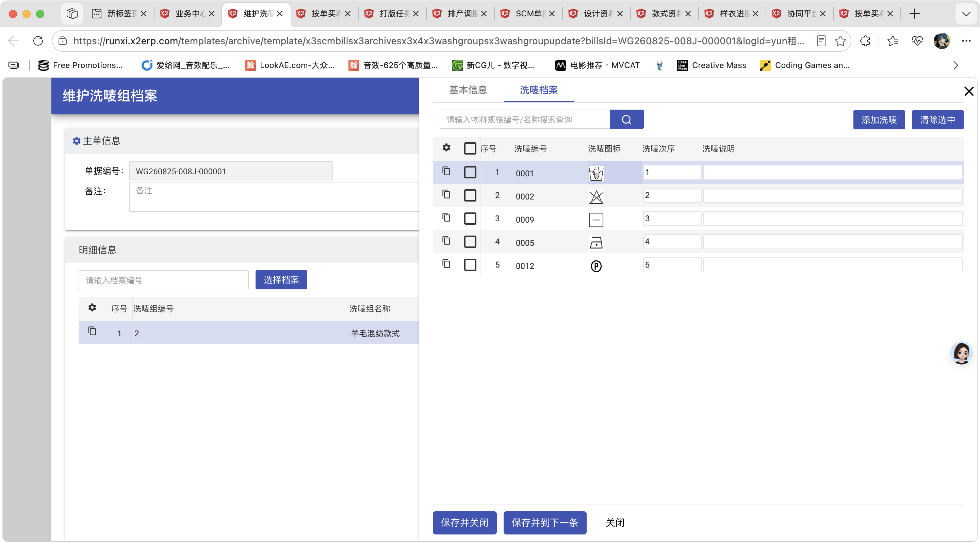Click the 关闭 link
The width and height of the screenshot is (980, 544).
[x=615, y=523]
